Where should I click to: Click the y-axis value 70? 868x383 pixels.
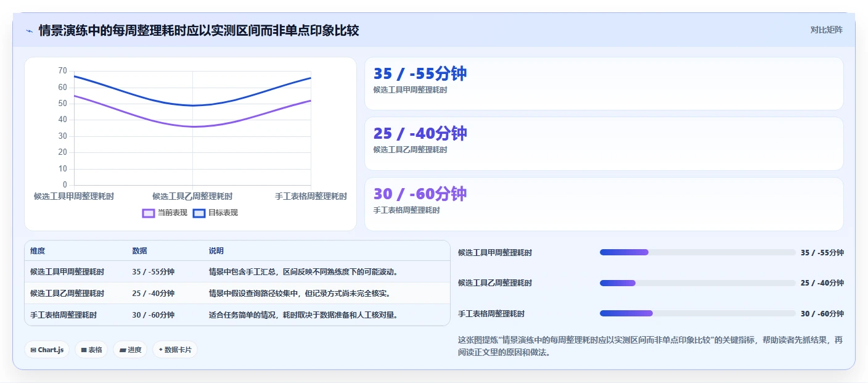tap(63, 71)
